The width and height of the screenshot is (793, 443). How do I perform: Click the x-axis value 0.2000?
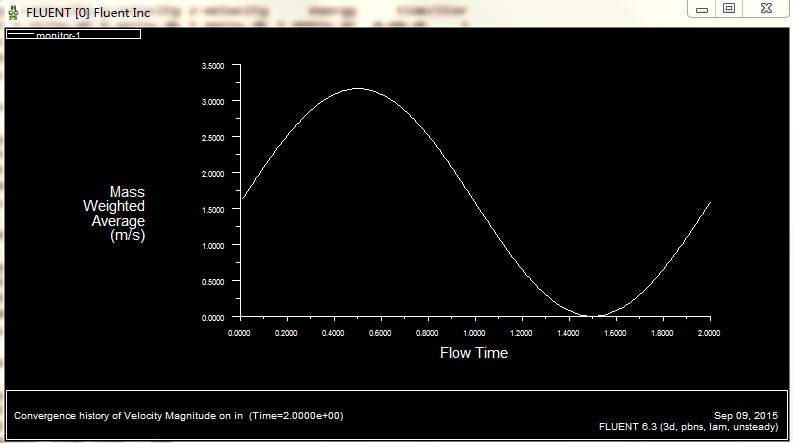[x=286, y=333]
